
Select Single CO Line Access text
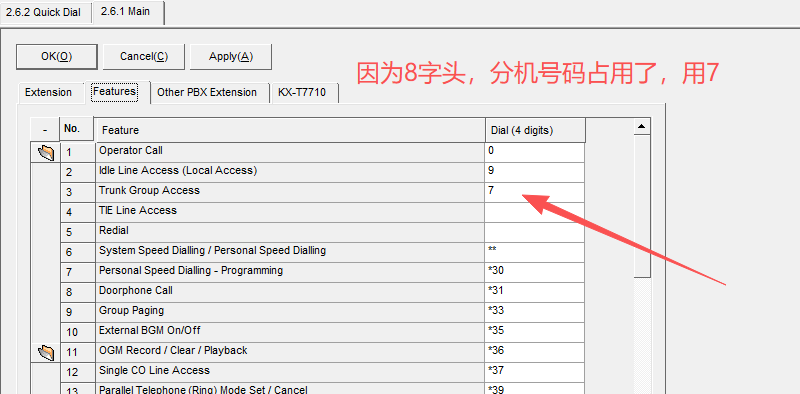click(x=154, y=370)
